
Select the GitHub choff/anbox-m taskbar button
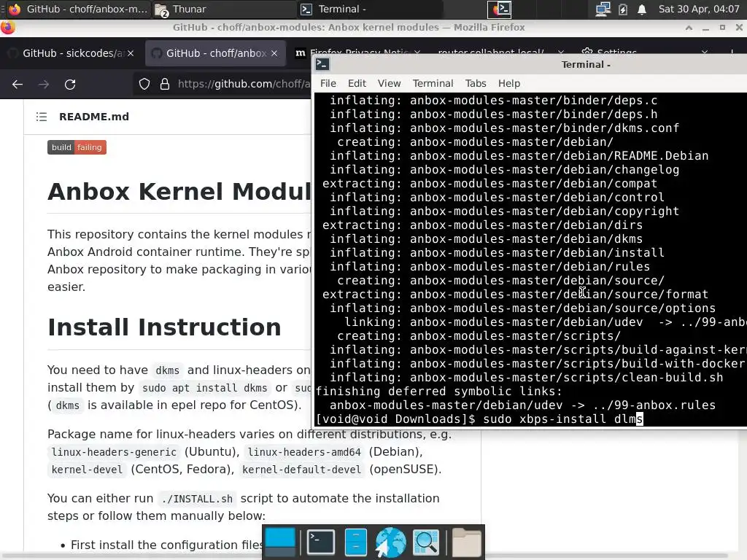point(79,9)
